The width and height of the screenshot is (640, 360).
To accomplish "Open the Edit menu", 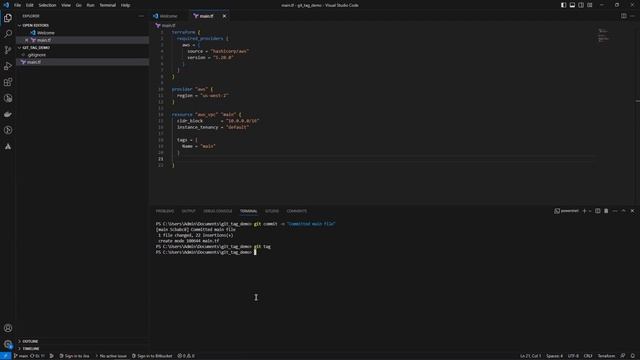I will click(x=30, y=5).
